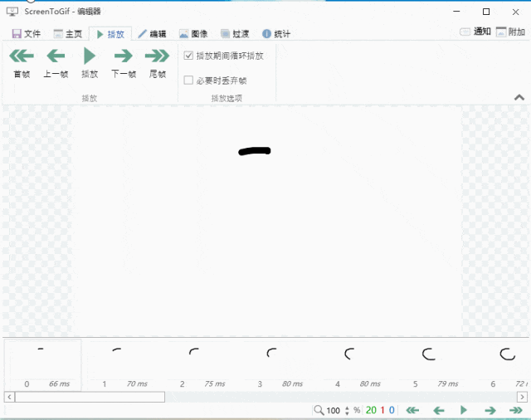
Task: Click the total frame count 20
Action: coord(371,410)
